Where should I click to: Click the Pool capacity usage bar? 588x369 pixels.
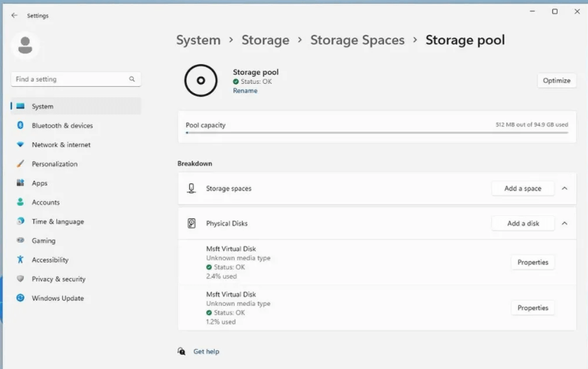[377, 133]
